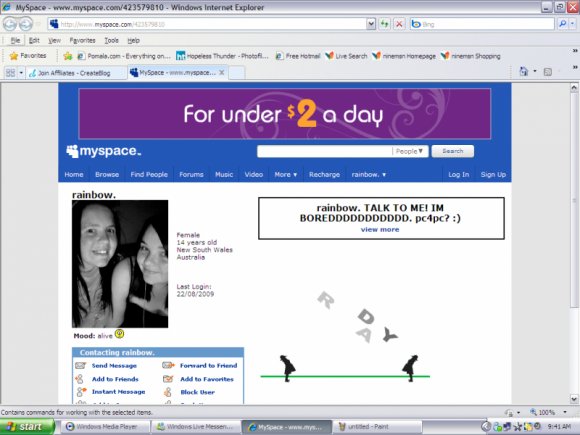This screenshot has width=580, height=435.
Task: Click the ninemsn Shopping favorites link
Action: (471, 56)
